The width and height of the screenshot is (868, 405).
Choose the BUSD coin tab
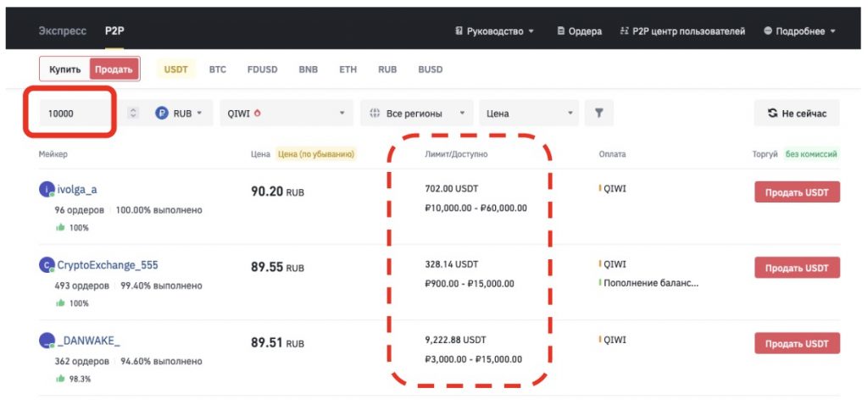[x=430, y=69]
